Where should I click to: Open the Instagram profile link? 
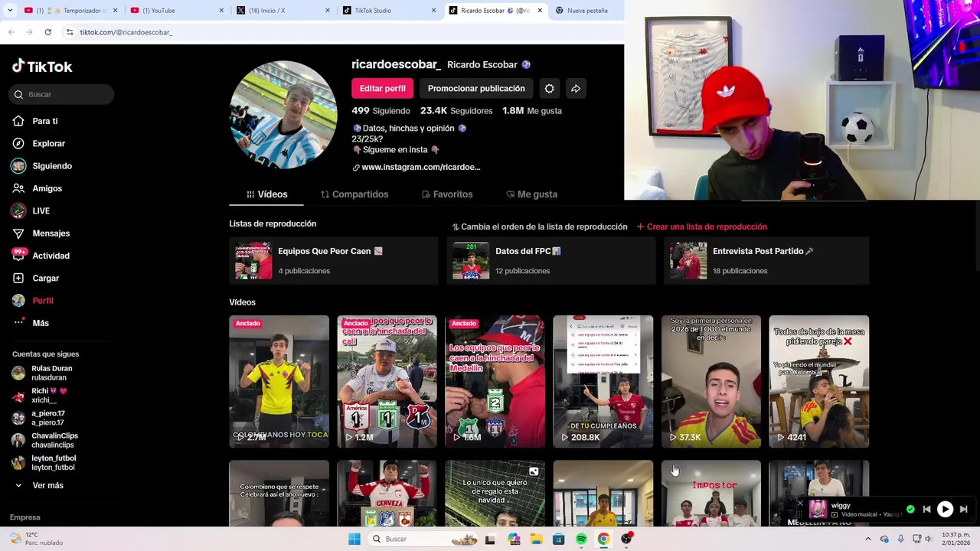(x=420, y=168)
